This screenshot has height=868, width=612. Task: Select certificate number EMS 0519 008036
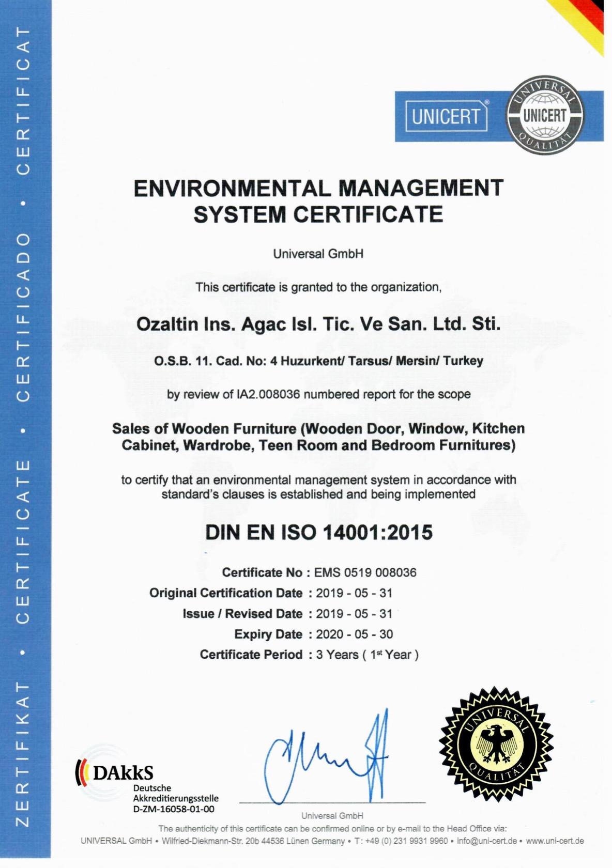365,572
